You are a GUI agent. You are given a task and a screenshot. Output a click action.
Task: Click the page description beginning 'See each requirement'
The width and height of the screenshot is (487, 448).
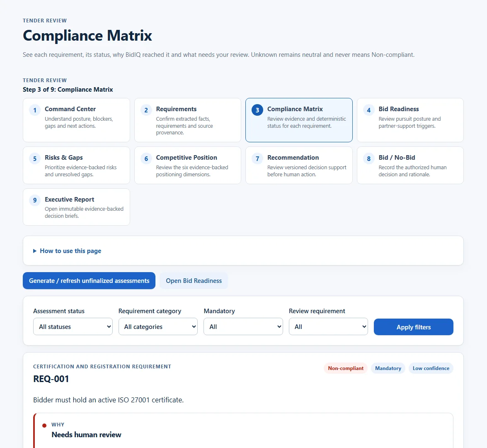coord(219,55)
